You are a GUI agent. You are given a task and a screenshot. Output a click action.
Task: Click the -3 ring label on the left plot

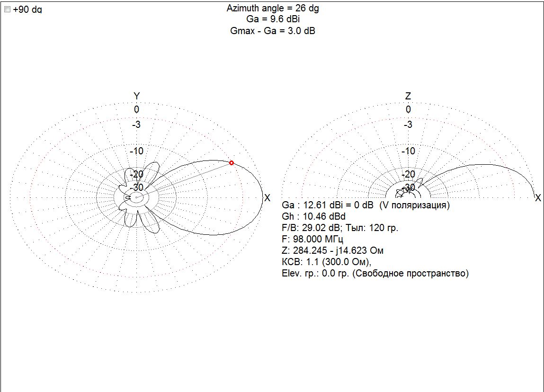(x=136, y=125)
